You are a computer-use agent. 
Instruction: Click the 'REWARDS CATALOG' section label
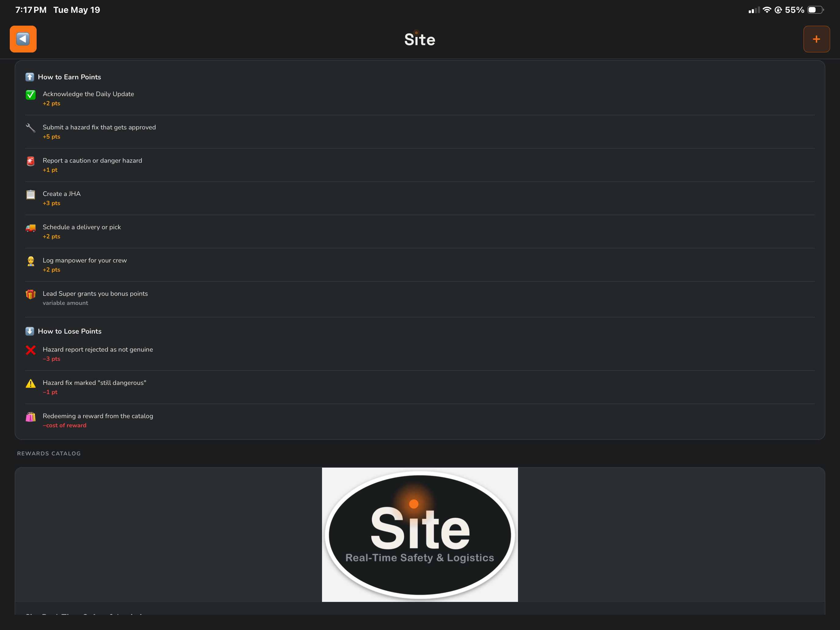pos(49,453)
